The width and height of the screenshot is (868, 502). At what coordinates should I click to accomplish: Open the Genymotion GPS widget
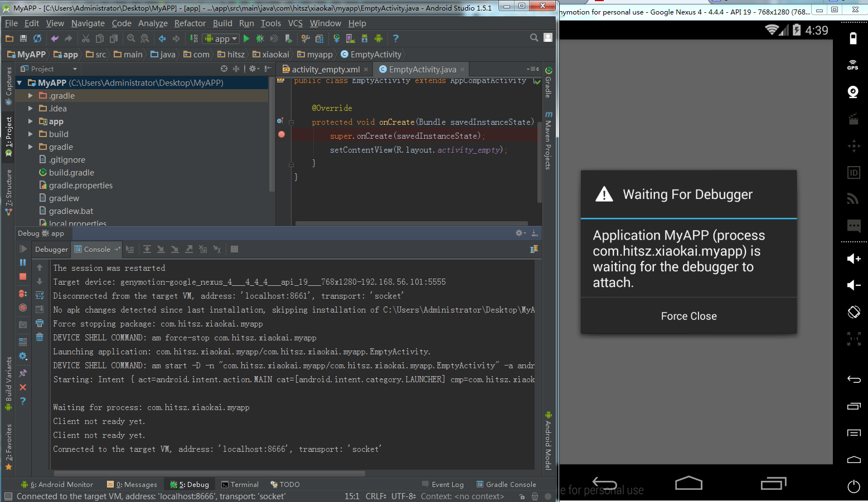[x=853, y=65]
